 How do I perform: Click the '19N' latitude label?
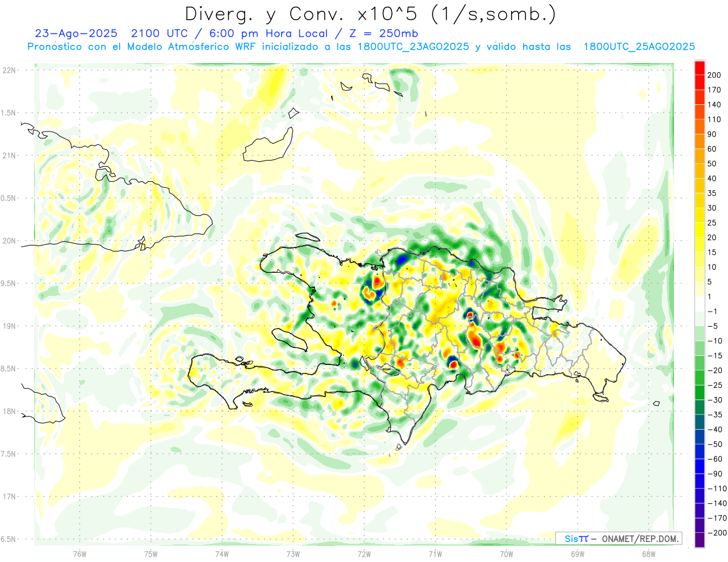8,326
